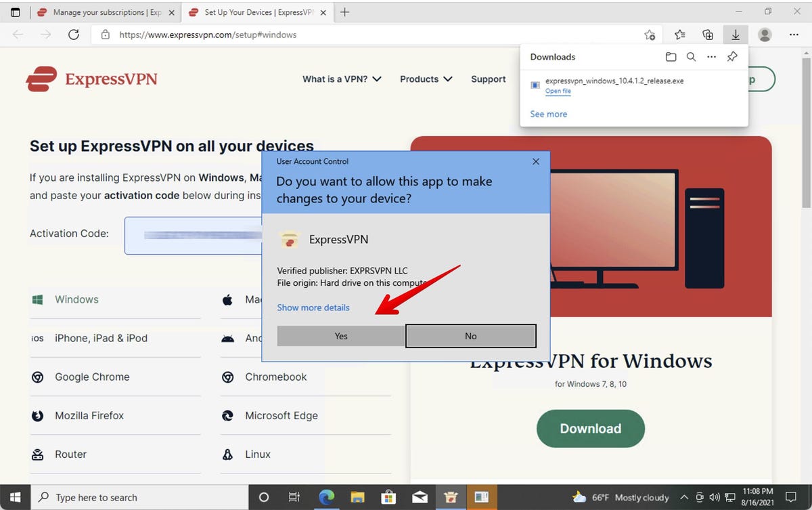Show hidden system tray icons
The height and width of the screenshot is (510, 812).
(684, 497)
